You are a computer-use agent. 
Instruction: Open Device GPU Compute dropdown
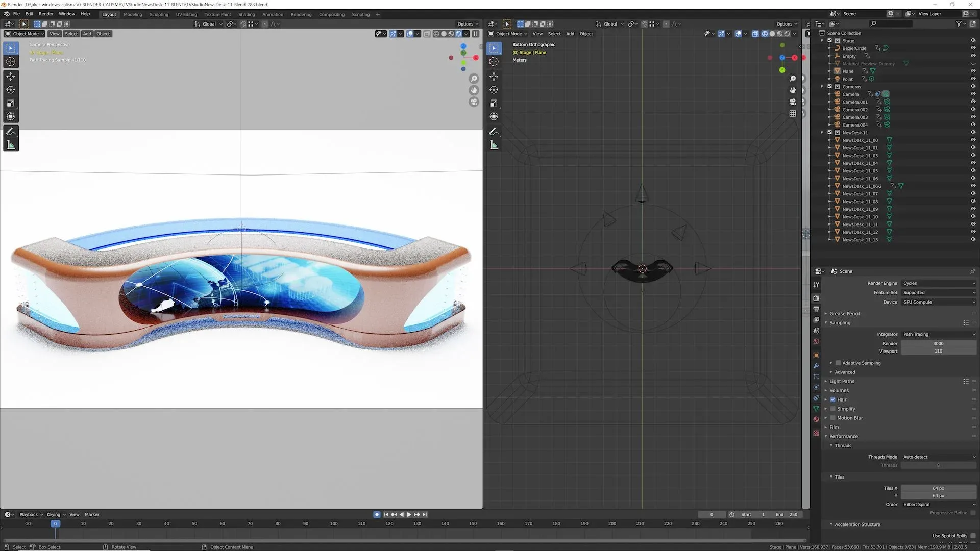coord(938,302)
